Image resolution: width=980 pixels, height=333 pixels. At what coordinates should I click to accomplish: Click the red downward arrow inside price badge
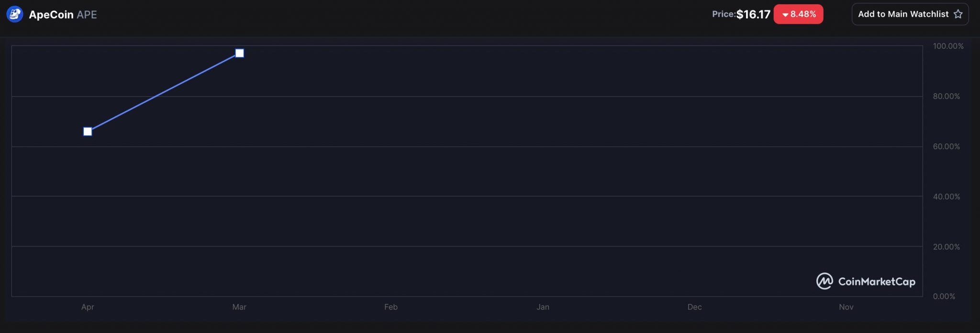click(x=785, y=15)
